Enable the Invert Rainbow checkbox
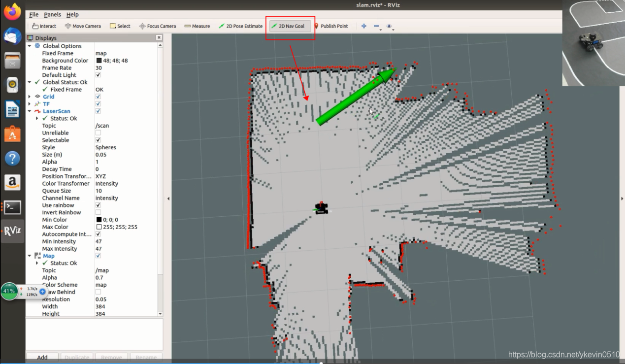625x364 pixels. click(x=98, y=212)
